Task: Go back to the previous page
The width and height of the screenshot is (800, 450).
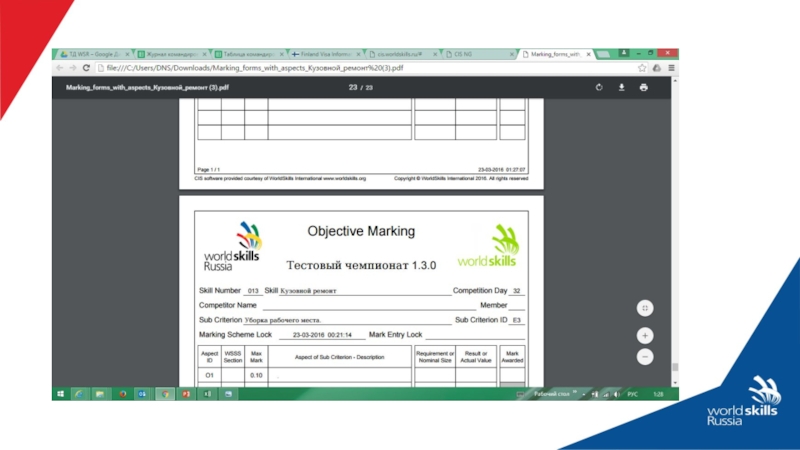Action: coord(60,68)
